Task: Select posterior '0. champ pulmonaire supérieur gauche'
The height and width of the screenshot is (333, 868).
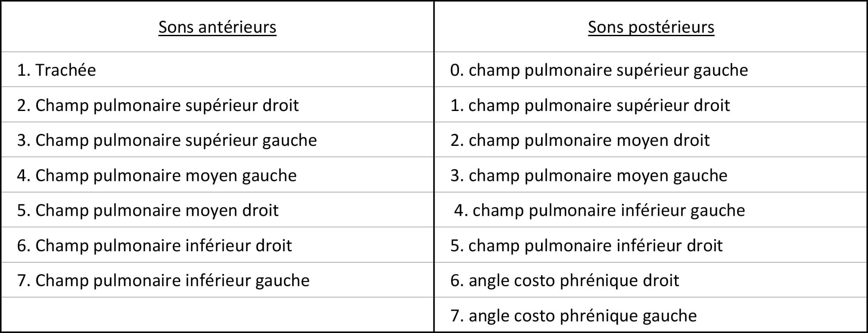Action: (x=651, y=70)
